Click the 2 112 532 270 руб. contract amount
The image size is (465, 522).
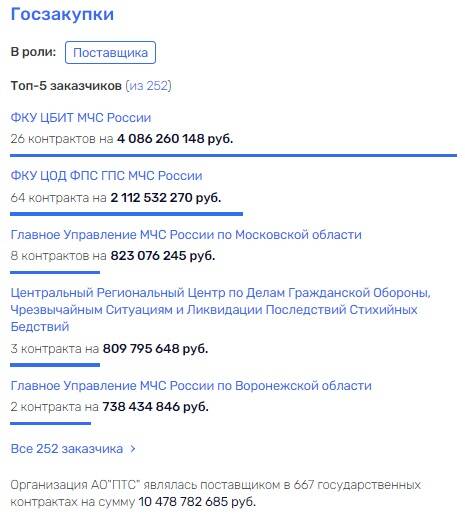[166, 198]
